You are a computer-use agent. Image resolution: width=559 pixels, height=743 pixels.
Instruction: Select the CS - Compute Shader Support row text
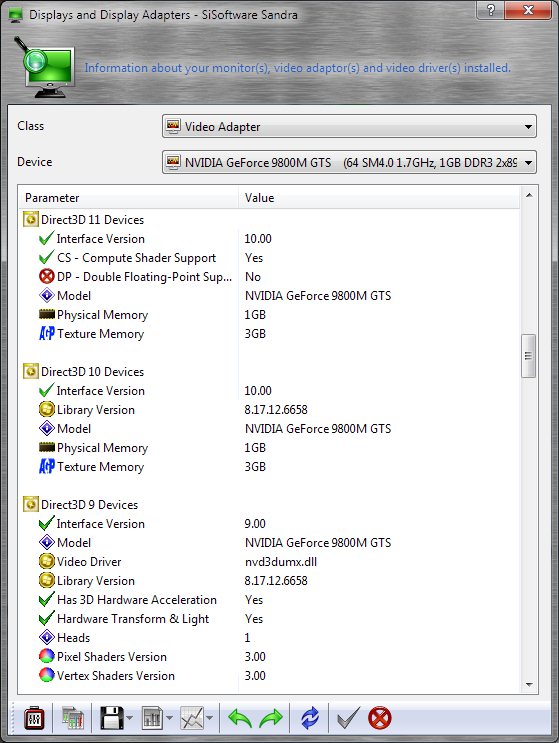[136, 258]
